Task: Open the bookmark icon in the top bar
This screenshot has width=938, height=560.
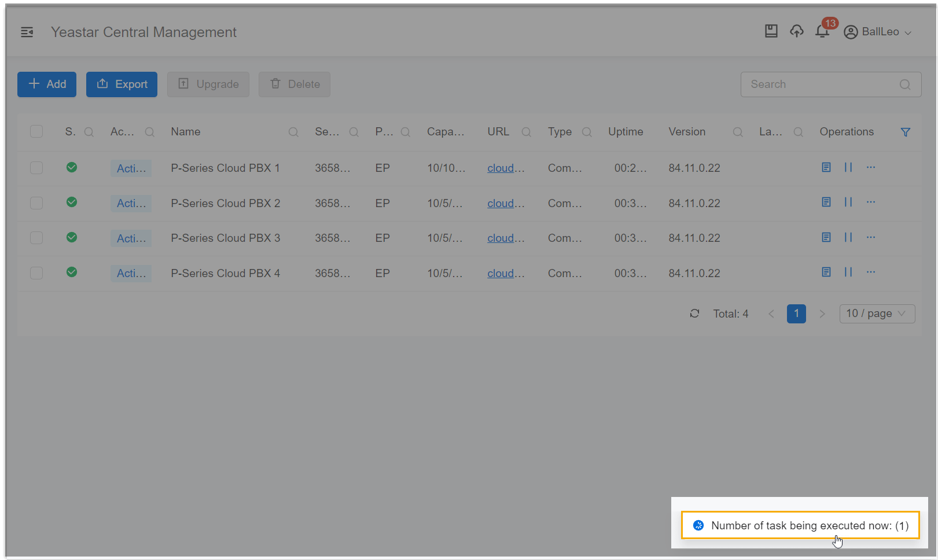Action: [771, 31]
